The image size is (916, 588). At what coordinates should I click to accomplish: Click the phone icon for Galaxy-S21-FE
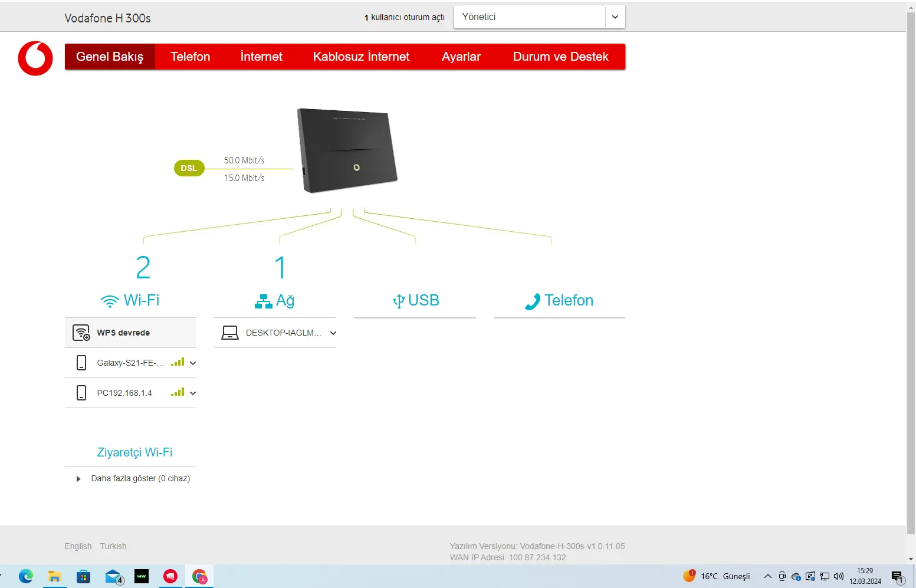tap(81, 363)
